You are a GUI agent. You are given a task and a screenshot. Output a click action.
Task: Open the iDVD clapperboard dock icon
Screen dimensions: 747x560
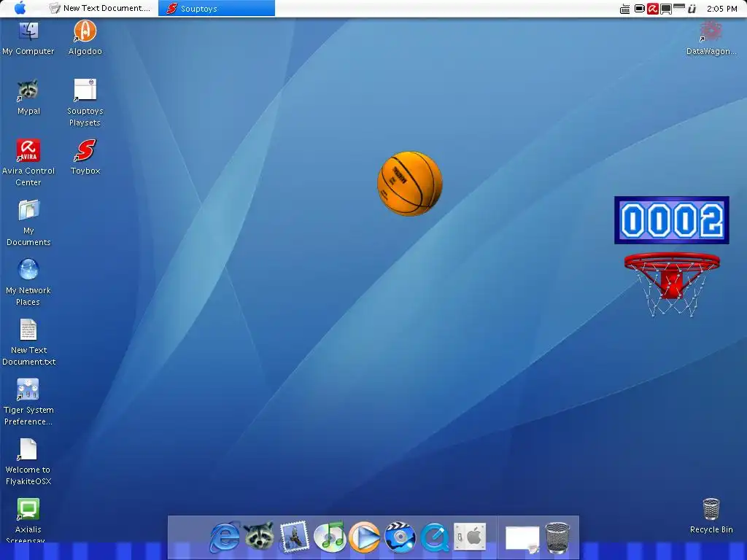coord(400,537)
